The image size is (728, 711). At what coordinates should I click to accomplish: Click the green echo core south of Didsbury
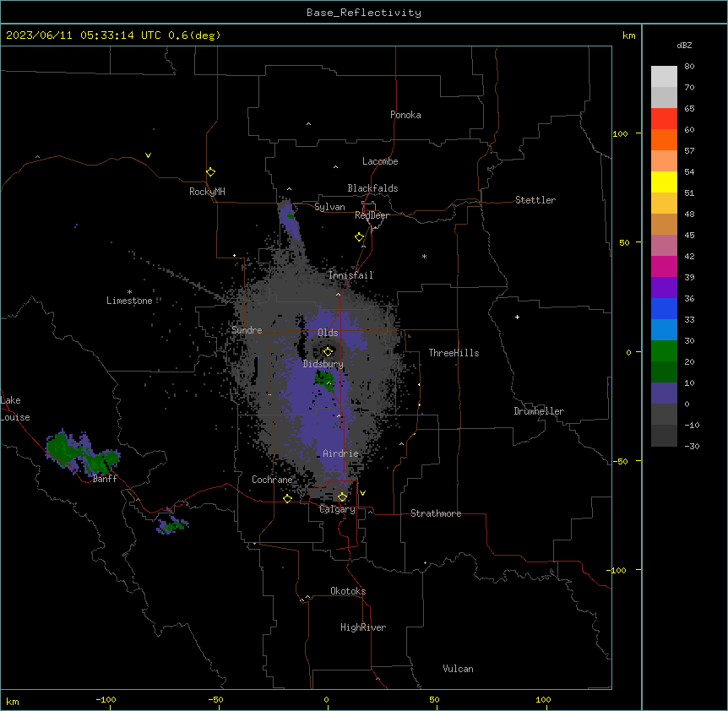[x=324, y=379]
